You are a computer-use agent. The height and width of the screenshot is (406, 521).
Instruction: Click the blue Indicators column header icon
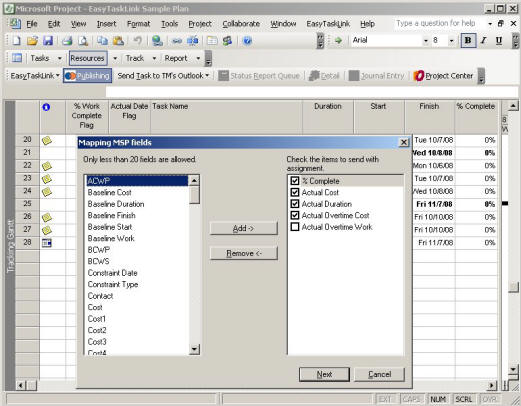pyautogui.click(x=46, y=107)
